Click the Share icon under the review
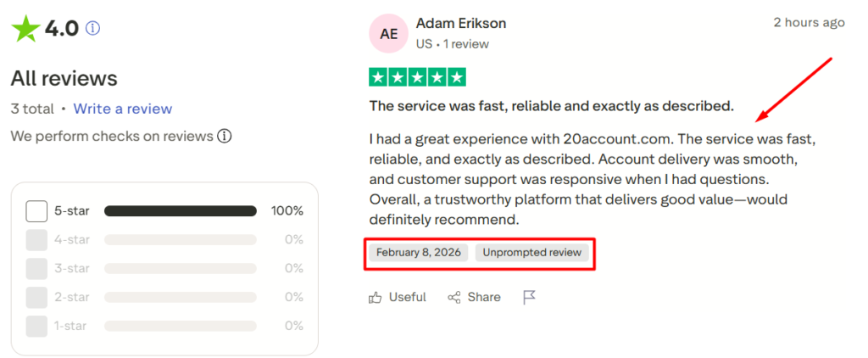Image resolution: width=868 pixels, height=358 pixels. pos(454,297)
